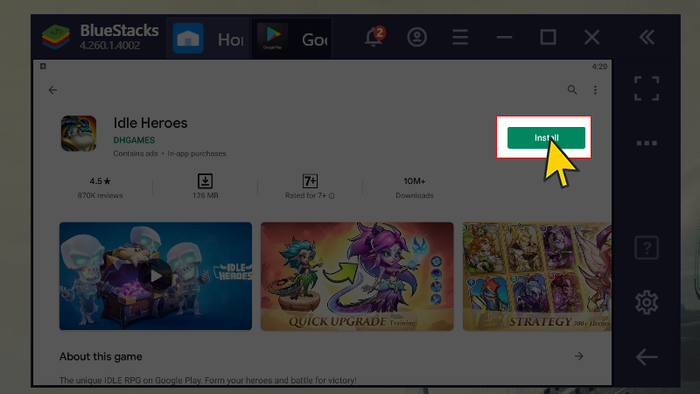The width and height of the screenshot is (700, 394).
Task: Go back in the Play Store page
Action: coord(53,90)
